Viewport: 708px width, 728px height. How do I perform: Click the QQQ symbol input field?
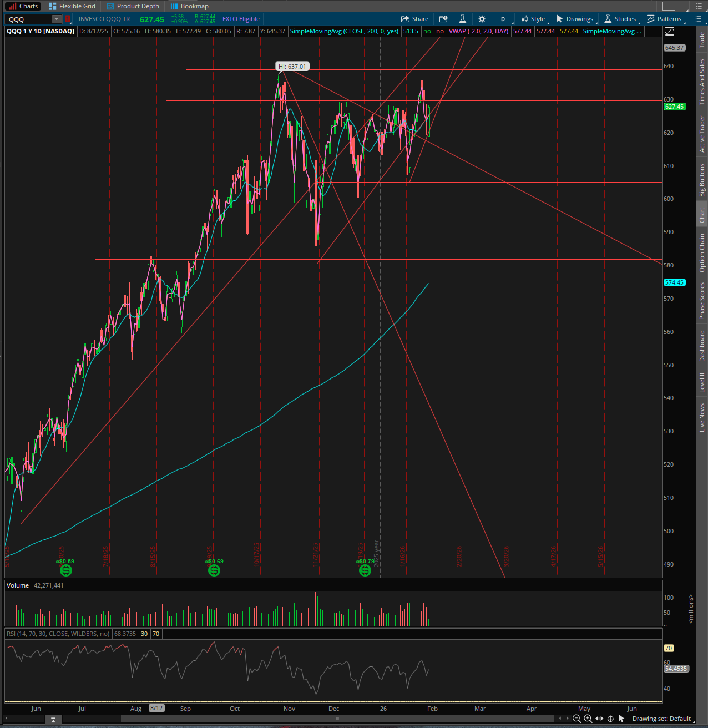(29, 19)
